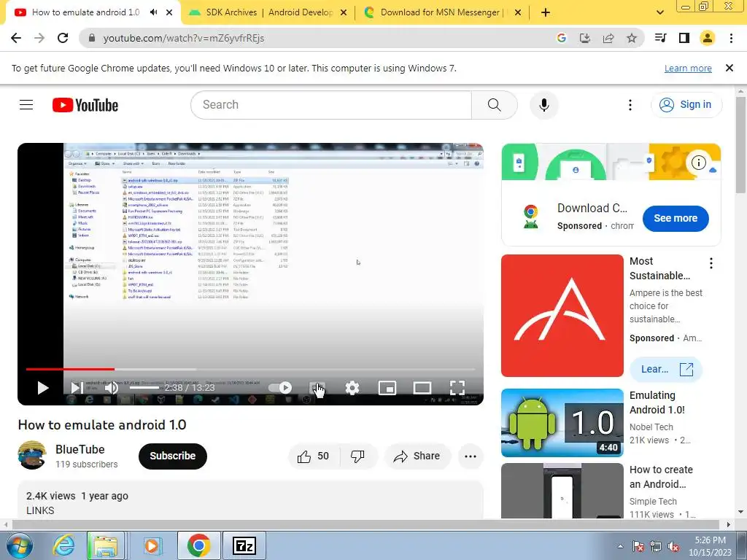Like the video
Viewport: 747px width, 560px height.
point(314,456)
